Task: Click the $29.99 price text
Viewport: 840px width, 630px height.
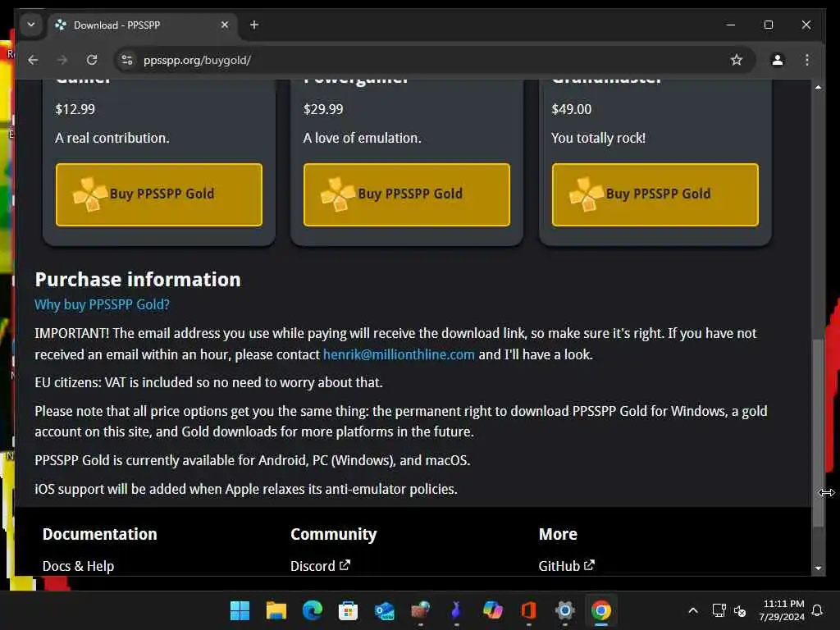Action: [x=323, y=109]
